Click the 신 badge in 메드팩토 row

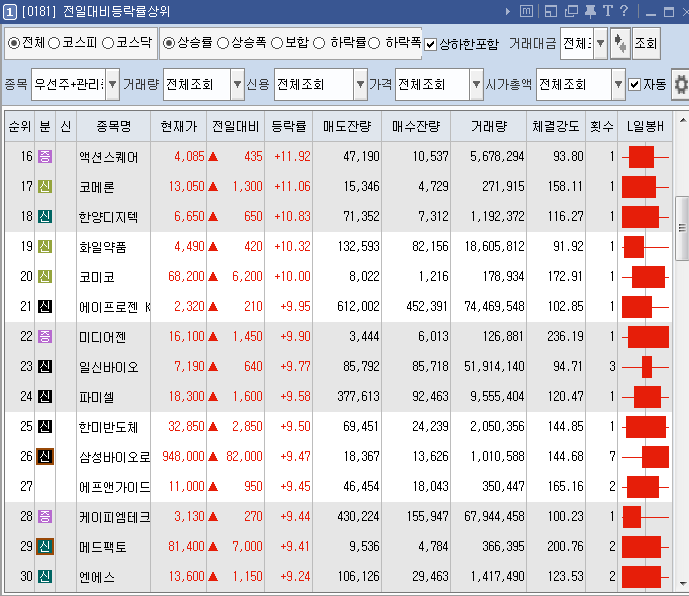click(45, 547)
